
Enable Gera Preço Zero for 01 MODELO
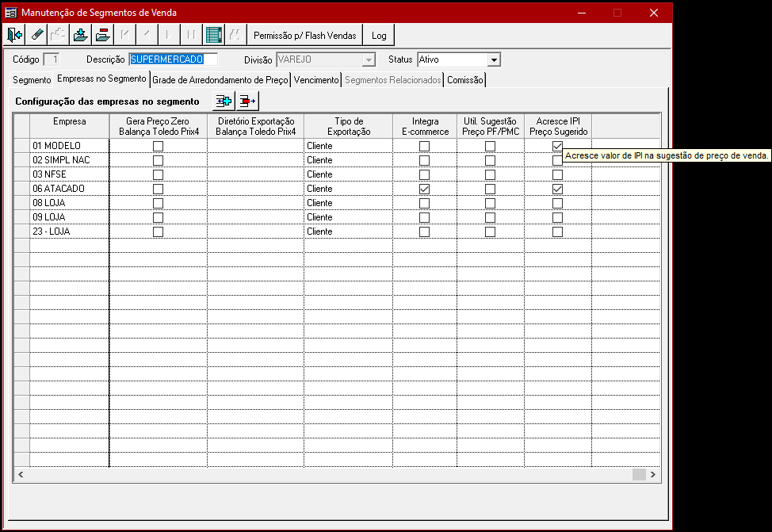158,147
